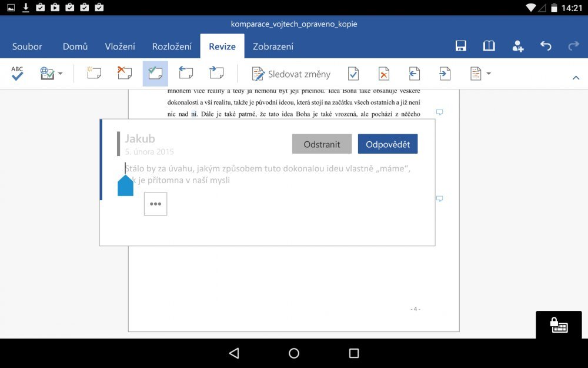Delete comment using ribbon icon

[x=125, y=74]
